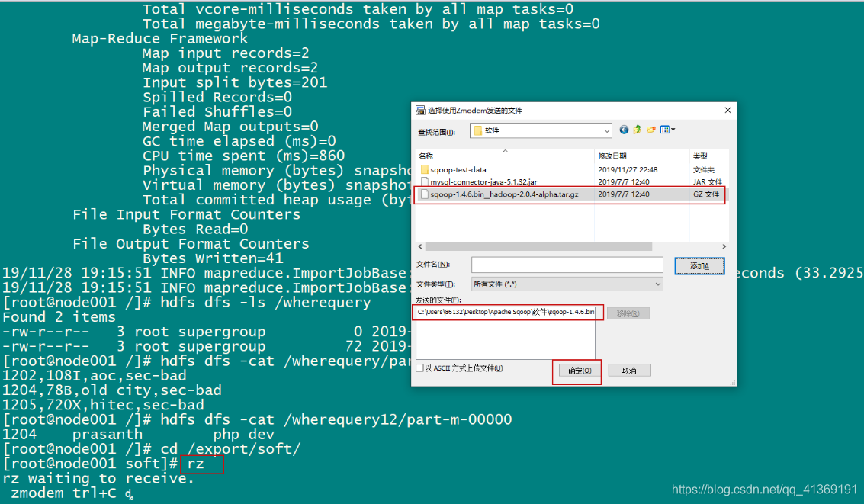Select mysql-connector-java-5.1.32.jar file name

point(483,181)
